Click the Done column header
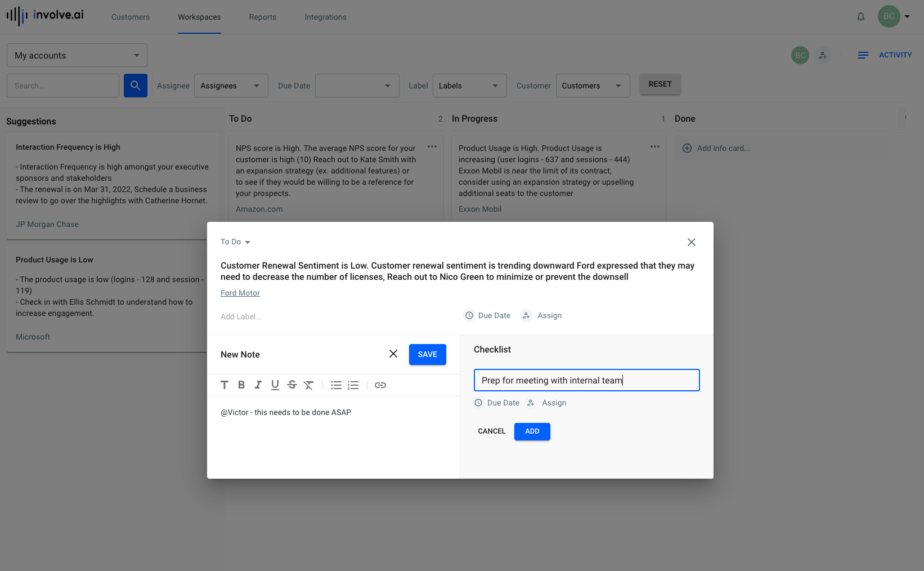Viewport: 924px width, 571px height. tap(685, 119)
